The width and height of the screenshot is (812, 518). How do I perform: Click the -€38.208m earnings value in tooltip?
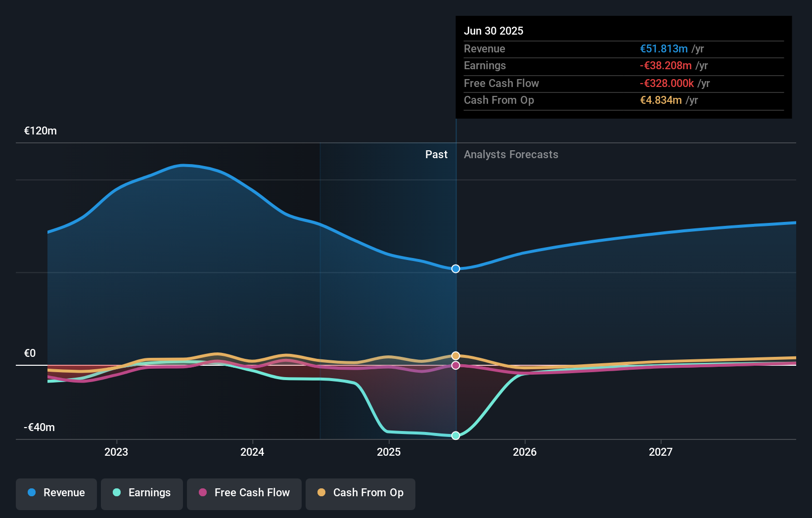[666, 66]
